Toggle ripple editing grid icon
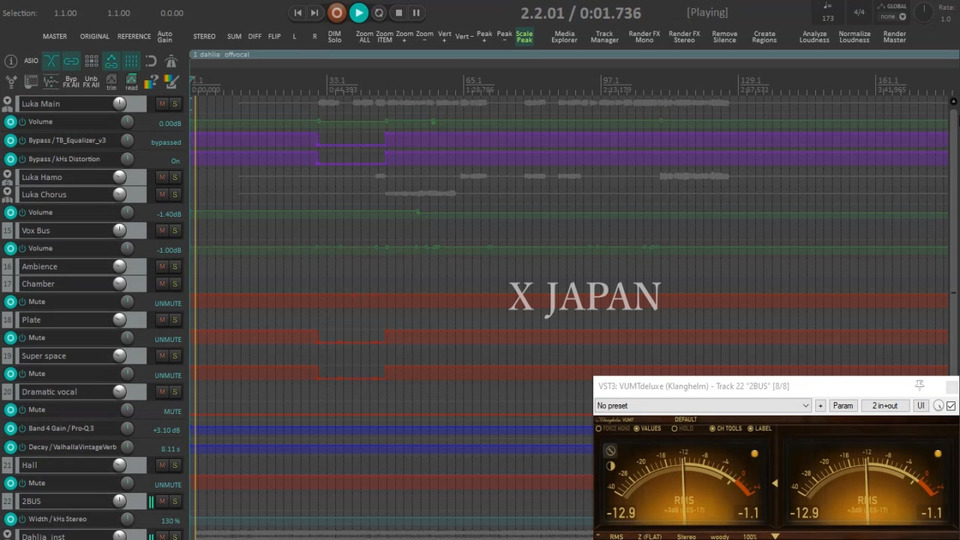This screenshot has height=540, width=960. point(91,61)
